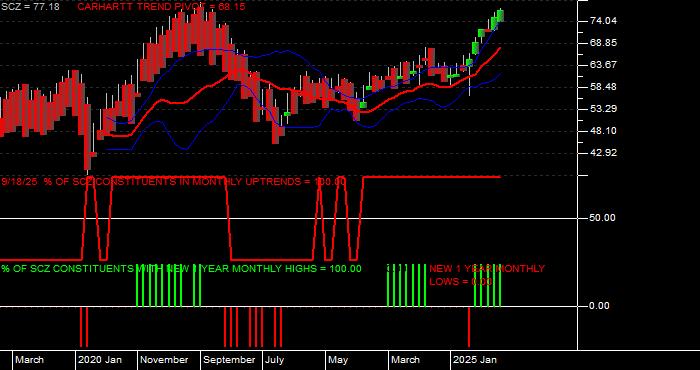The image size is (700, 370).
Task: Click the 50.00 uptrend scale label
Action: click(x=603, y=218)
